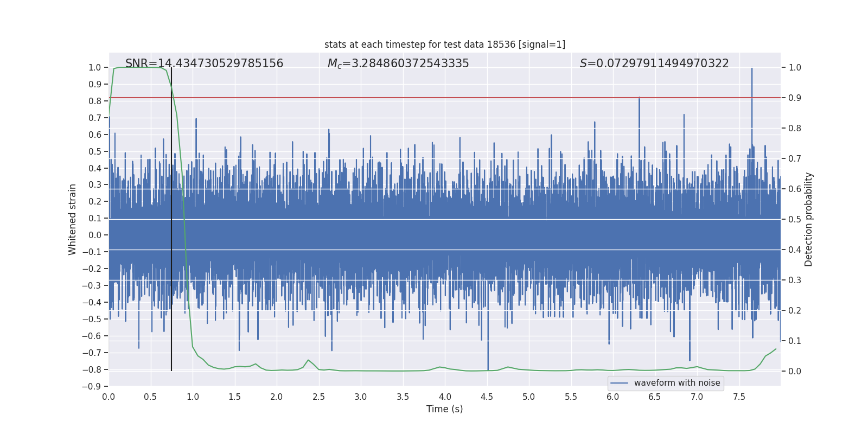The image size is (868, 434).
Task: Click the blue line sample in the legend
Action: 619,383
